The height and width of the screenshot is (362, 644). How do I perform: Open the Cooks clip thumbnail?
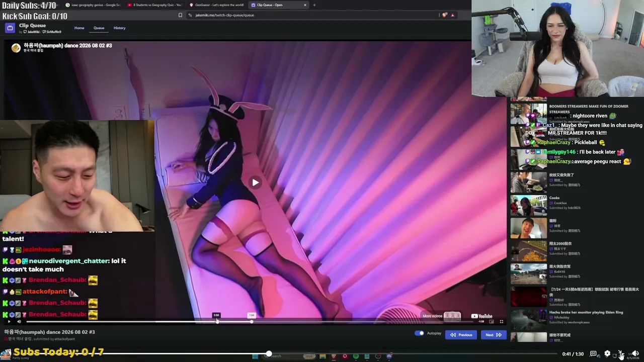point(529,206)
